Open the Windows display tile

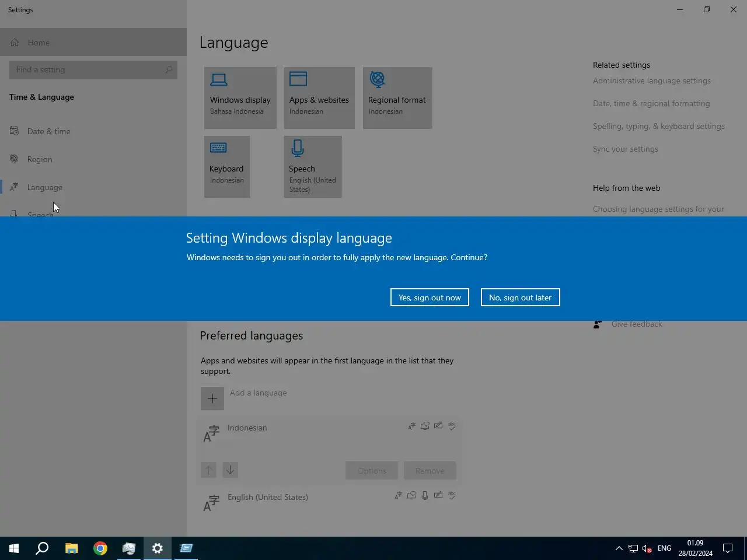pyautogui.click(x=240, y=98)
